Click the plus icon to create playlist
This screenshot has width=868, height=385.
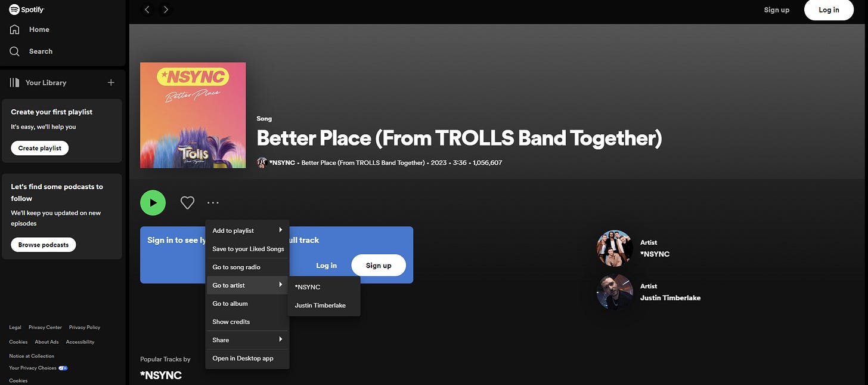(111, 82)
